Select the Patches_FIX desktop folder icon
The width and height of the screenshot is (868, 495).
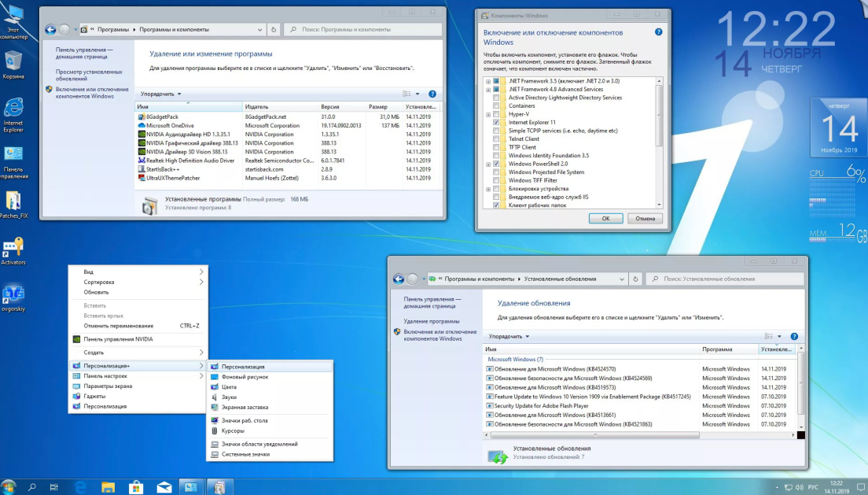click(x=13, y=205)
